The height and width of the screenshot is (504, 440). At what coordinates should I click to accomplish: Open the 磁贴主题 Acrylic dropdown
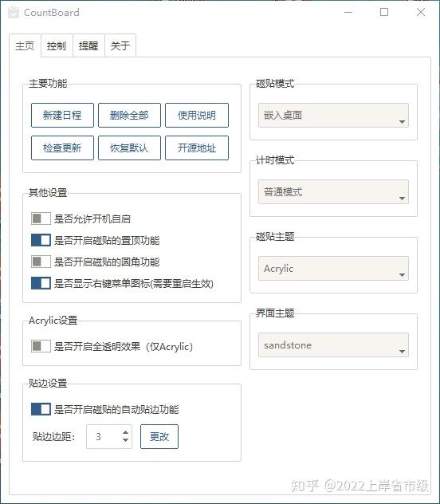pos(333,269)
